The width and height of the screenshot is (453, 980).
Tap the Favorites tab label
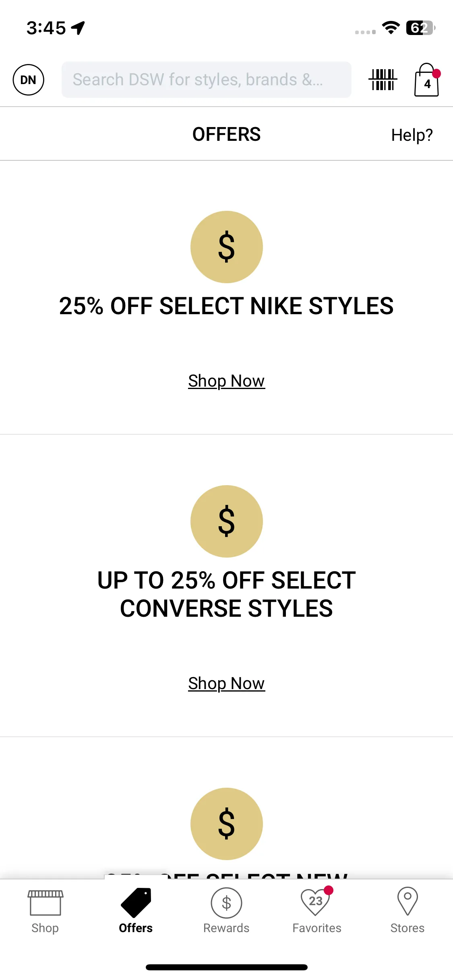[x=317, y=928]
